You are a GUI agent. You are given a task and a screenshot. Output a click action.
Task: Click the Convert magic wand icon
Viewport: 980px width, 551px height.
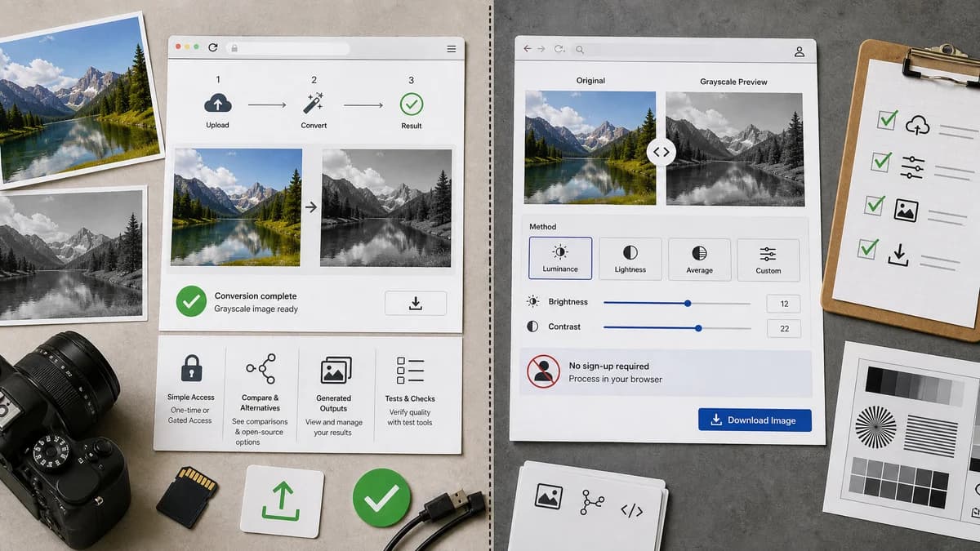coord(314,103)
